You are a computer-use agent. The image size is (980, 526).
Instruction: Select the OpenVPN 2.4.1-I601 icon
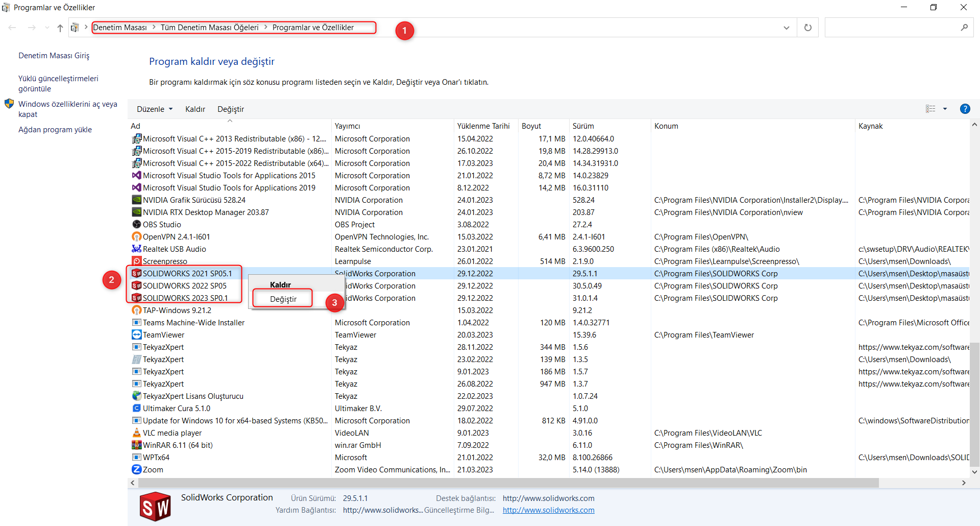coord(136,237)
